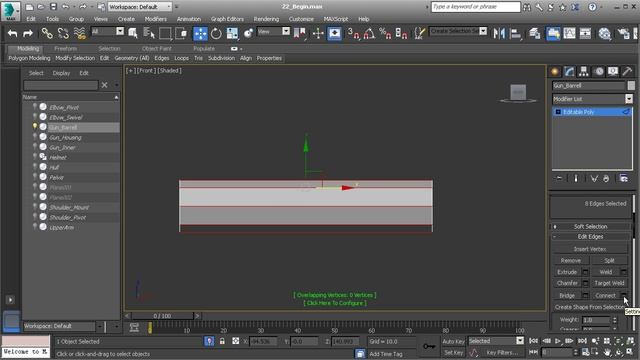Toggle the 3D Snaps icon
The width and height of the screenshot is (640, 360).
coord(353,33)
